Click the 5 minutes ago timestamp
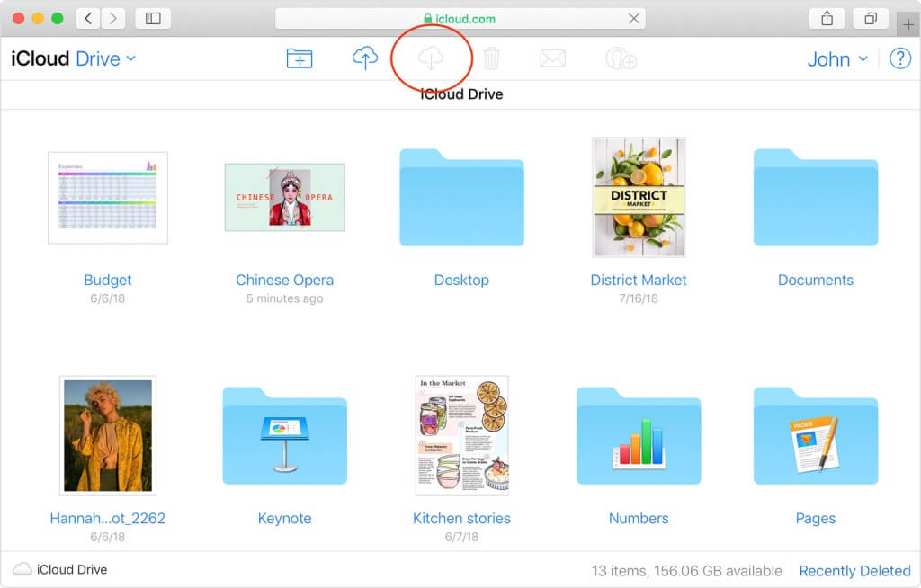This screenshot has width=921, height=588. (285, 298)
